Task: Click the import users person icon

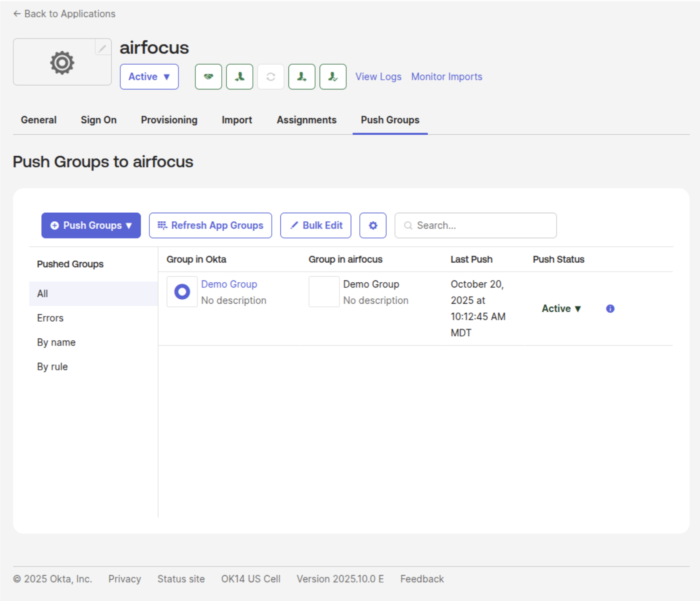Action: 240,76
